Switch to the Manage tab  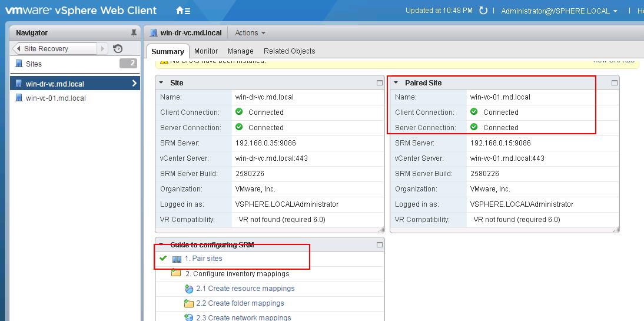pyautogui.click(x=240, y=51)
